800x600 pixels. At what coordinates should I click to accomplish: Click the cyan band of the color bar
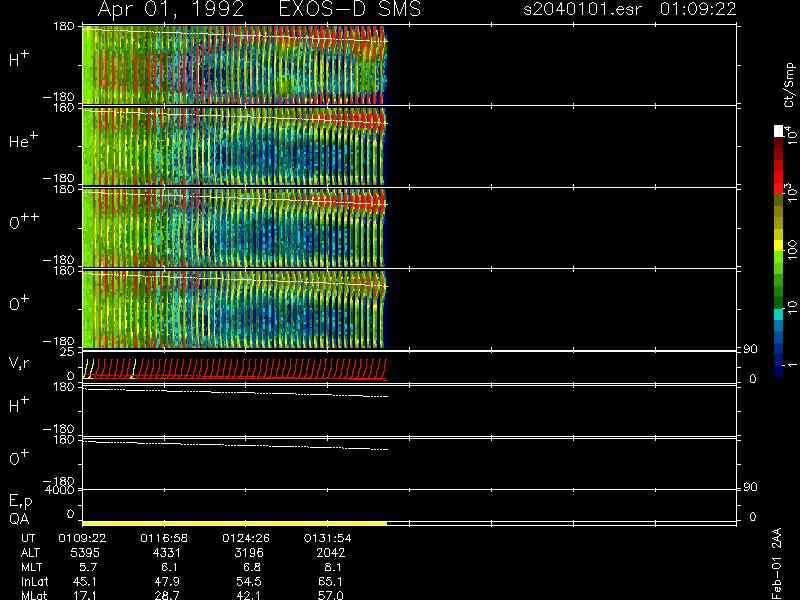779,314
